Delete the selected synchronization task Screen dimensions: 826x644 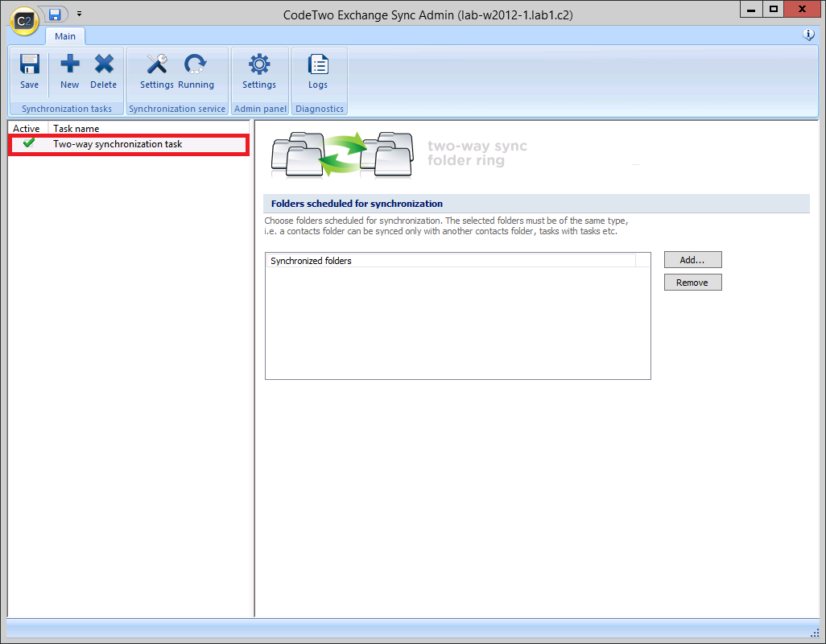tap(103, 71)
